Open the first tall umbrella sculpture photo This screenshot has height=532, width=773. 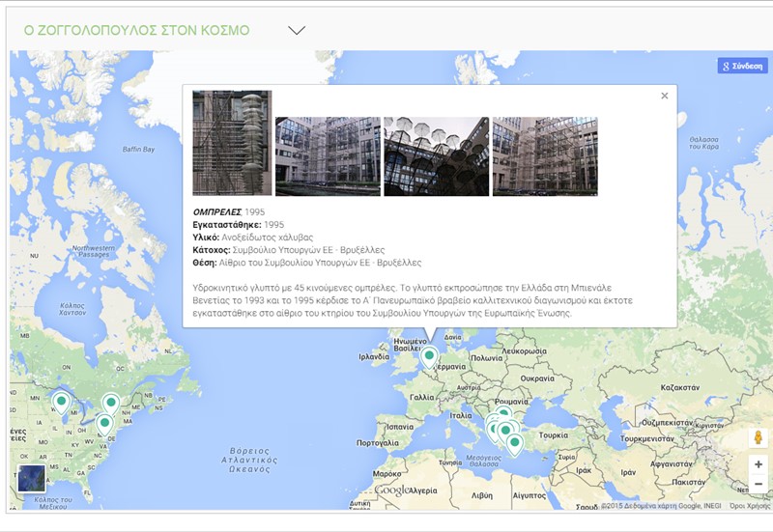[232, 143]
